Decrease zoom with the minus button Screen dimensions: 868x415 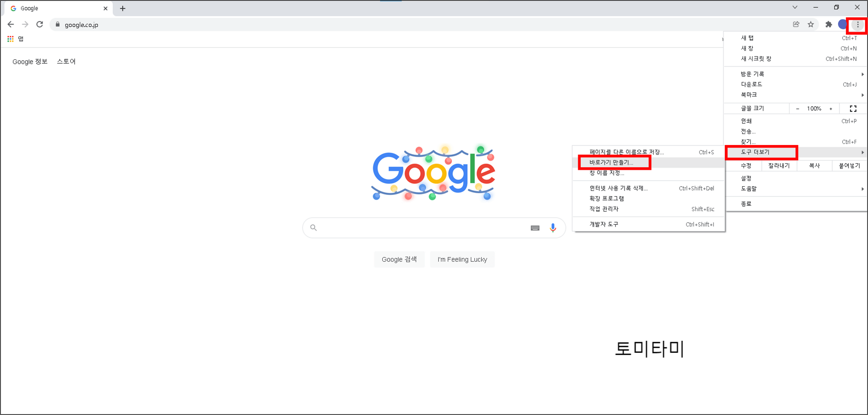coord(798,109)
